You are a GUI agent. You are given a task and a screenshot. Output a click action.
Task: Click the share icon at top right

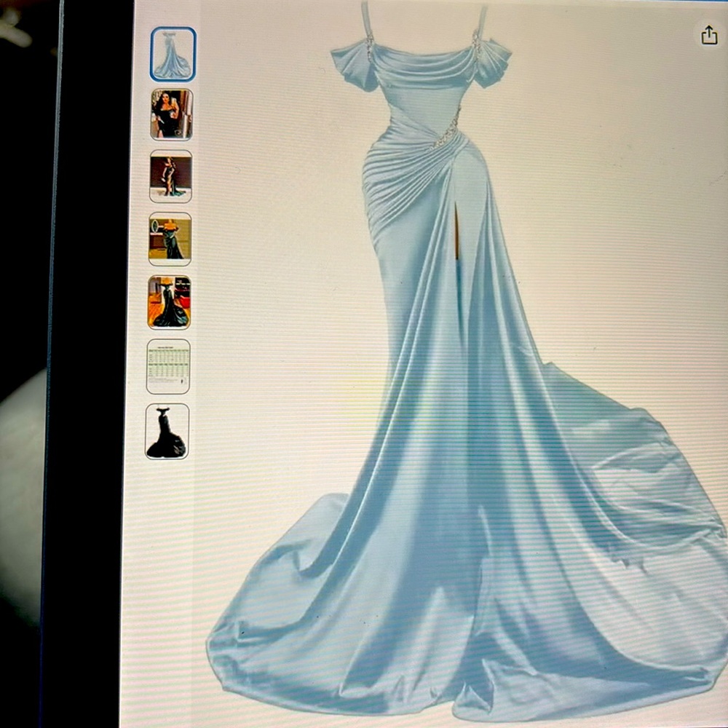(x=709, y=35)
